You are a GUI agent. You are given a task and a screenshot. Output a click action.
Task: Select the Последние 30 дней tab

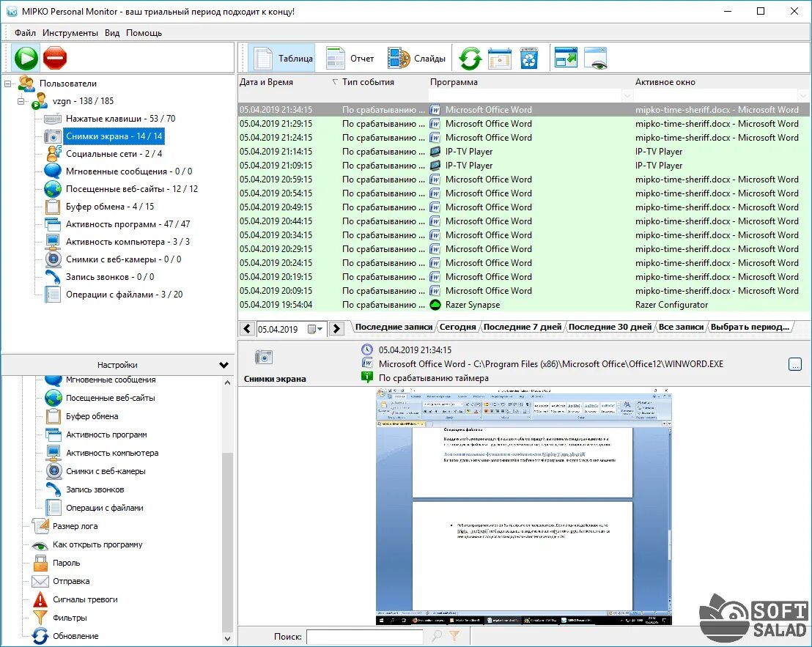[610, 327]
